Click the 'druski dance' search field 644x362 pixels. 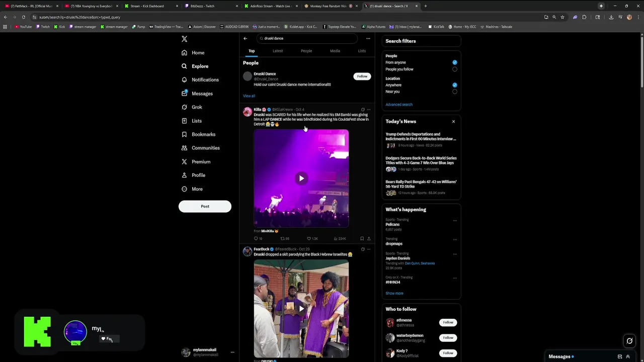click(x=307, y=38)
